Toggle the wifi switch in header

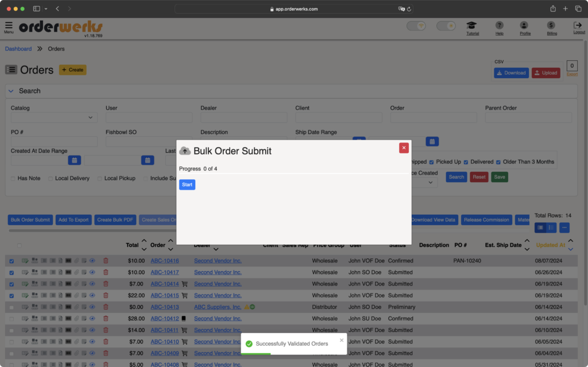click(416, 26)
